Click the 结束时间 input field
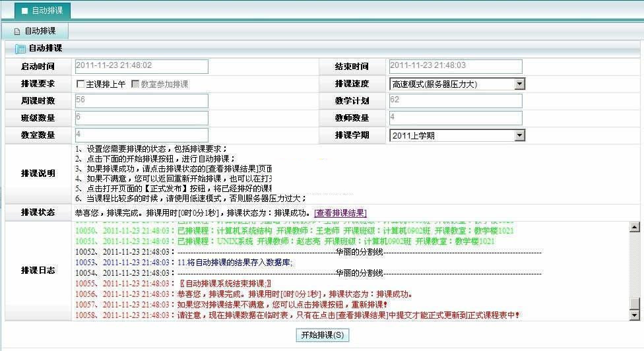644x351 pixels. [456, 67]
